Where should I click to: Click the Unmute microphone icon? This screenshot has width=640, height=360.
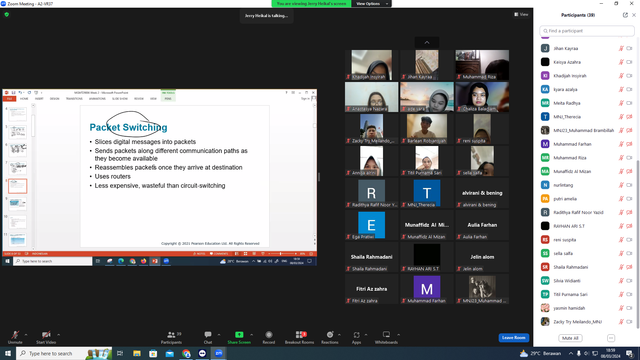pyautogui.click(x=15, y=335)
